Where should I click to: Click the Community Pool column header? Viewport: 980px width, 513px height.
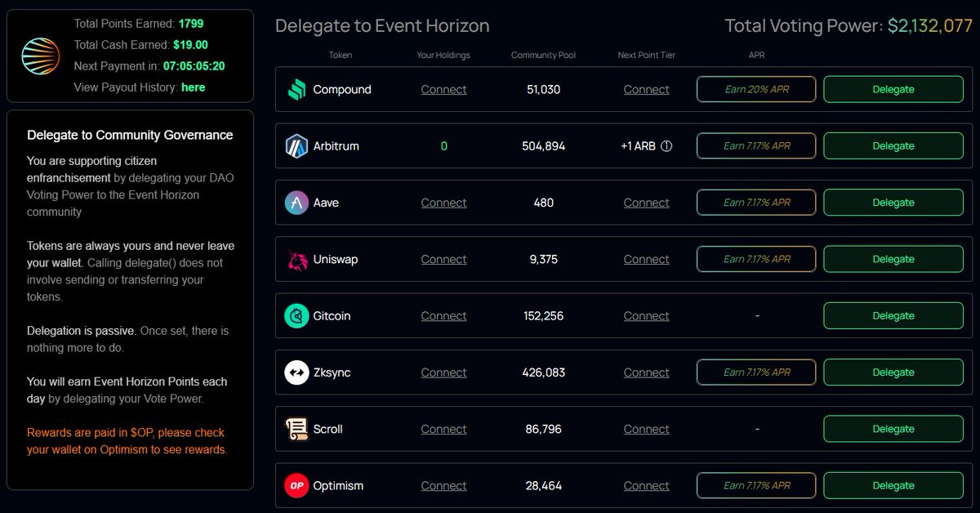543,56
